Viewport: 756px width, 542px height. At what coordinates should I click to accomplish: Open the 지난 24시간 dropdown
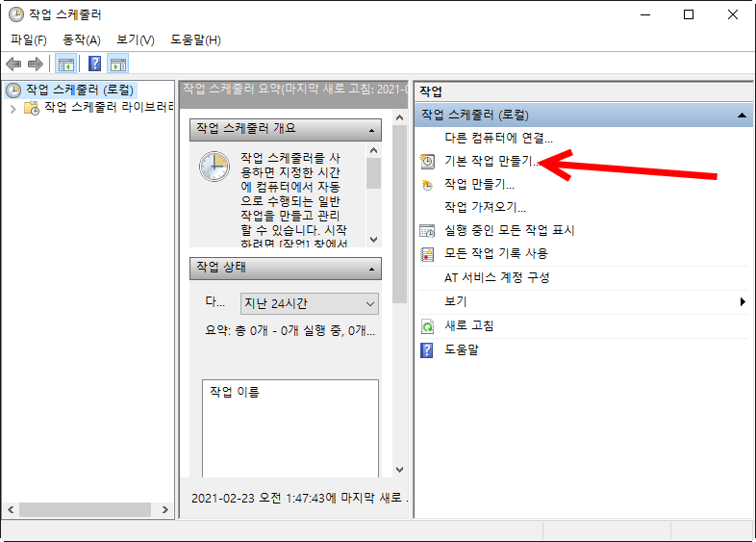point(310,303)
